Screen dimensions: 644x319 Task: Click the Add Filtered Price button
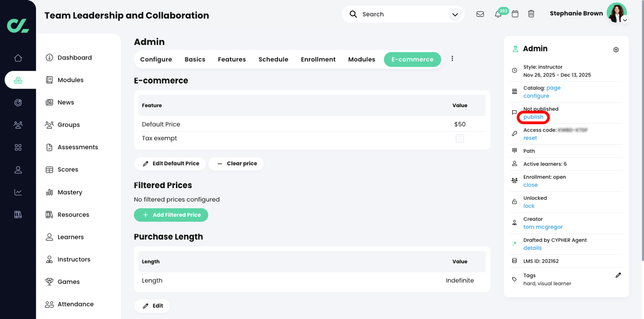[x=171, y=215]
